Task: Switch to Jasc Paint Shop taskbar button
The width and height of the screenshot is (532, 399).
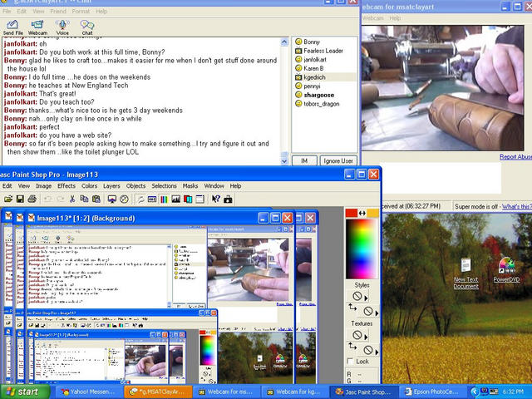Action: click(x=363, y=392)
